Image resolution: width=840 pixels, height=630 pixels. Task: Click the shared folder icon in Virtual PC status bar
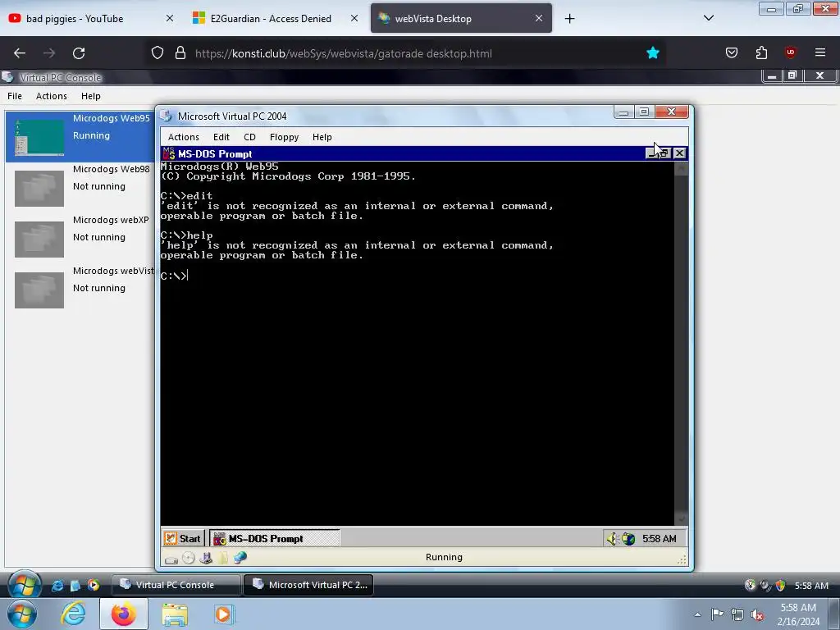[222, 558]
